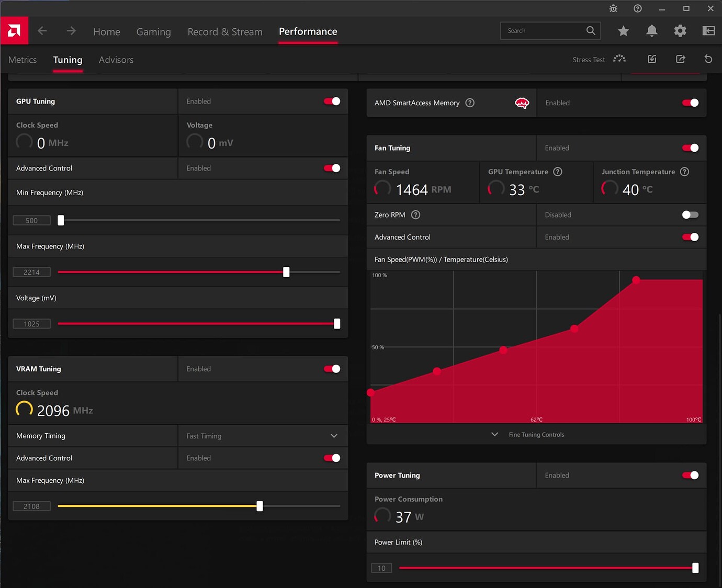Click the Power Limit slider handle

[x=695, y=568]
